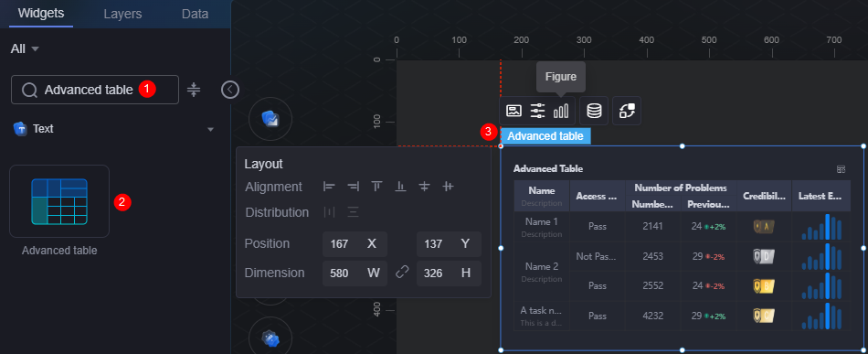Click the search magnifier icon
The height and width of the screenshot is (354, 868).
[29, 91]
